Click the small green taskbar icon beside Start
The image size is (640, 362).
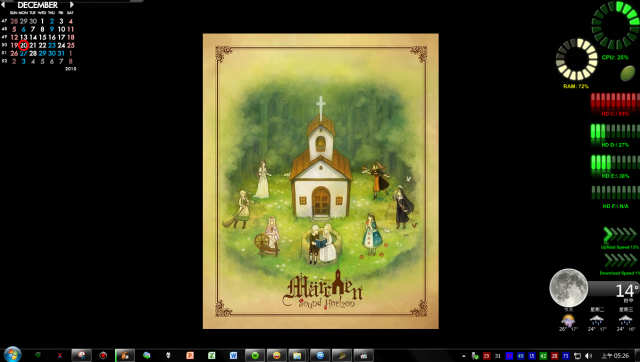tap(38, 355)
